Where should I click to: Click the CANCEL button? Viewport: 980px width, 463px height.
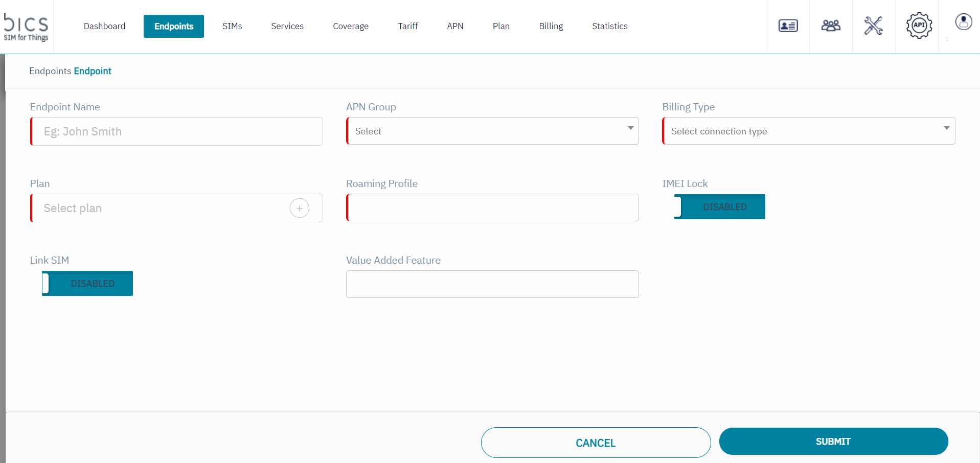pyautogui.click(x=596, y=443)
